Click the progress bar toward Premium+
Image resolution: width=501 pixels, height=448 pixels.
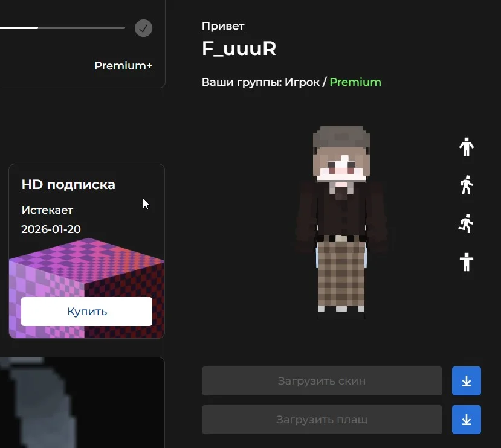click(60, 28)
